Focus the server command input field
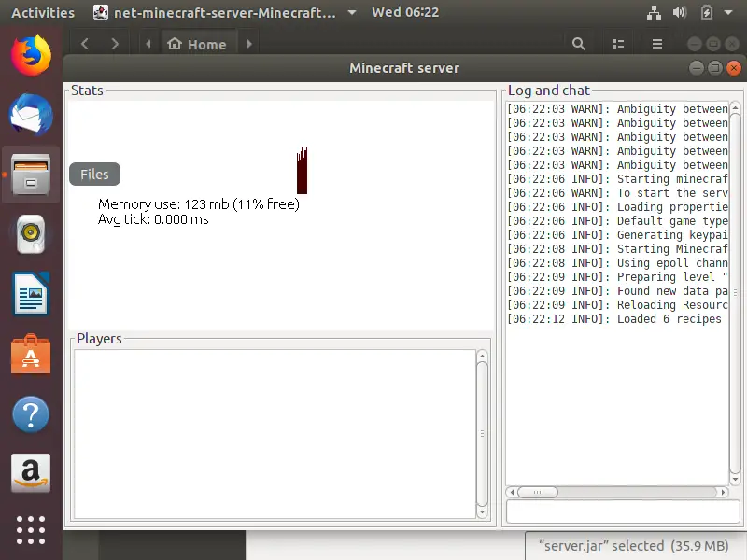The image size is (747, 560). click(x=623, y=511)
